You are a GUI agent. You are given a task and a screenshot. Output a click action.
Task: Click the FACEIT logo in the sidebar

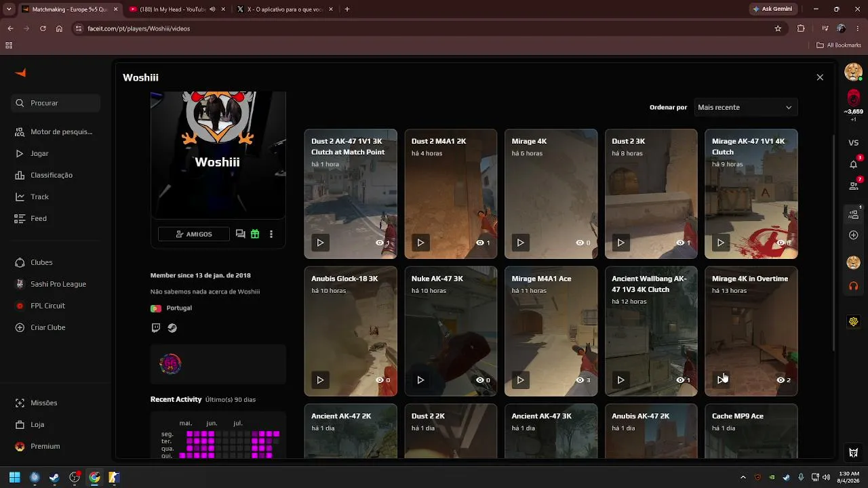coord(20,73)
